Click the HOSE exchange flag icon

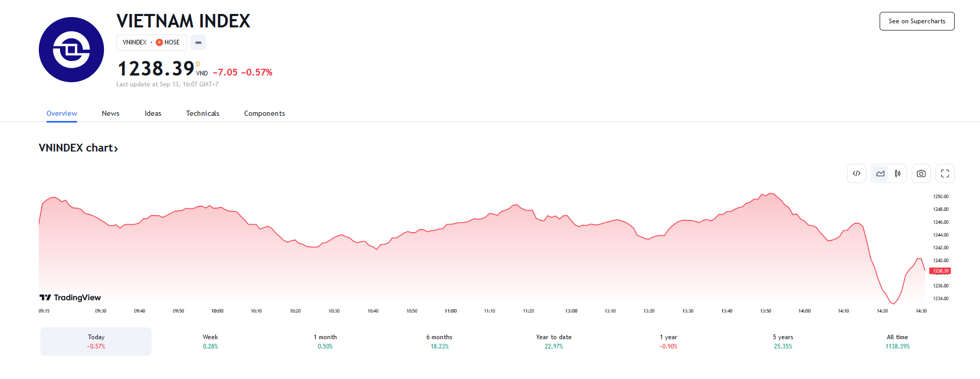(159, 42)
